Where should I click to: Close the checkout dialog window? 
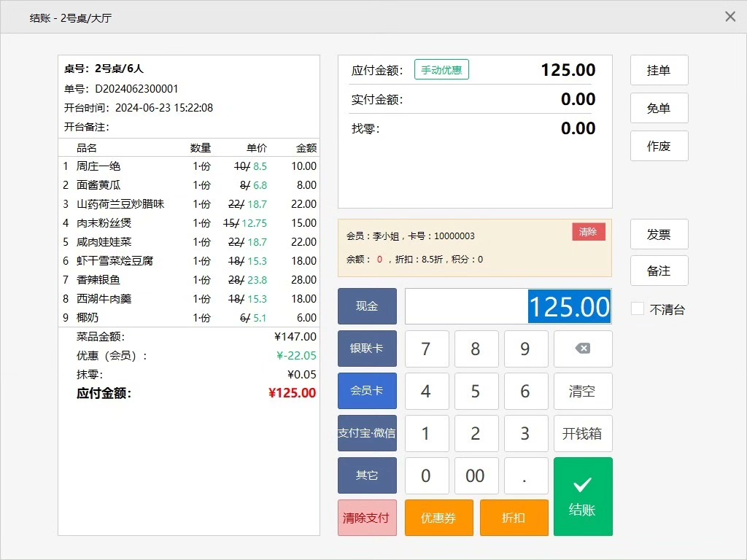click(x=730, y=17)
